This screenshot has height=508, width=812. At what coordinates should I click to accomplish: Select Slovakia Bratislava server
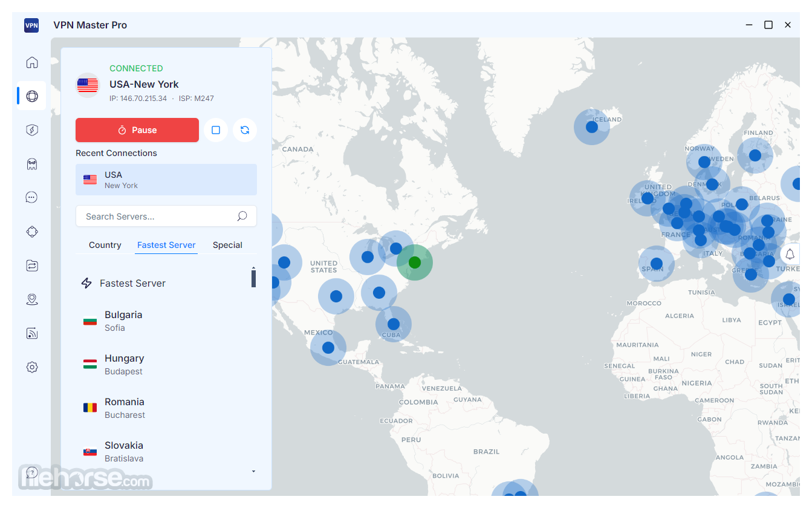click(163, 452)
